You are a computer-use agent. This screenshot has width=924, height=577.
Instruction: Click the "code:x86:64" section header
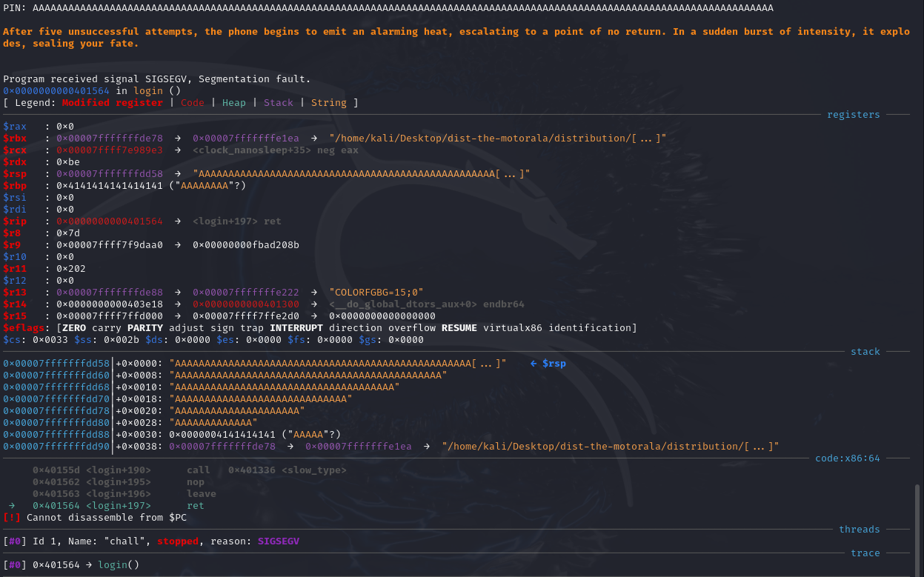point(848,458)
